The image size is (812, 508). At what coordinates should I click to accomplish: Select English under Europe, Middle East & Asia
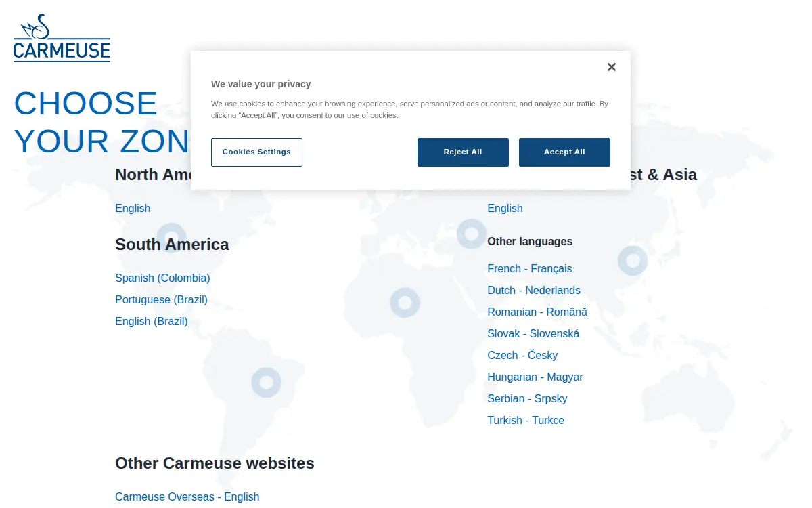point(505,209)
